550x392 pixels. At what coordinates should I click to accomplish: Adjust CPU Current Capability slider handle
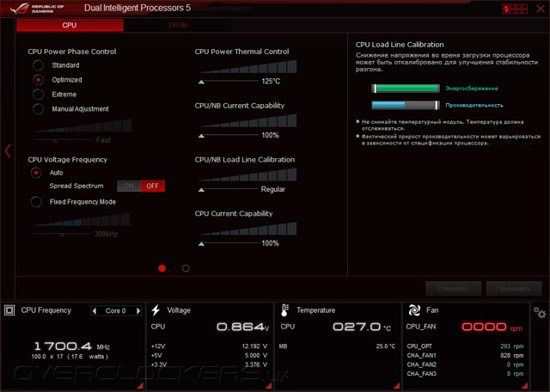(x=201, y=244)
